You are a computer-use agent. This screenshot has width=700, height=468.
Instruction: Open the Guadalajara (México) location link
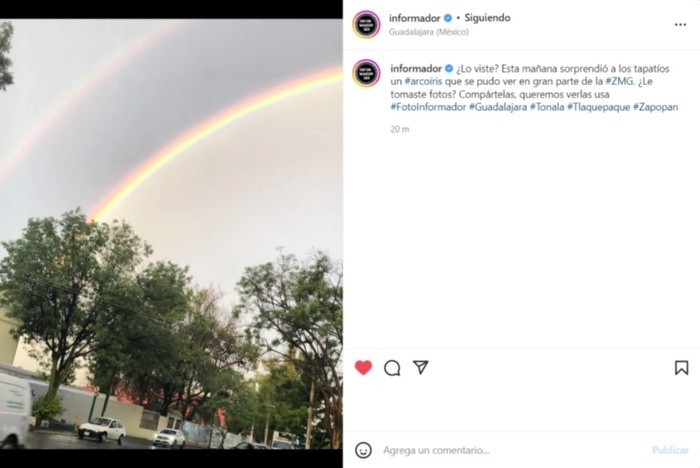[x=429, y=32]
